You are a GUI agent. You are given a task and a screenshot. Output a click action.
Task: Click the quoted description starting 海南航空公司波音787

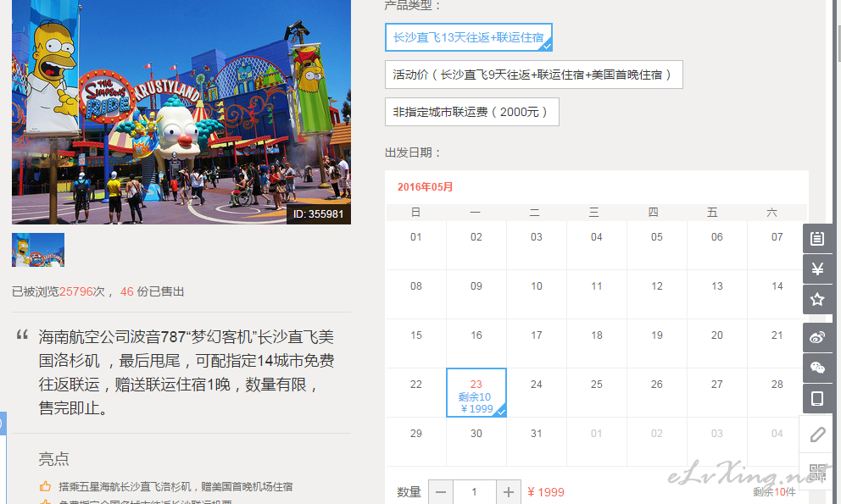pyautogui.click(x=187, y=372)
